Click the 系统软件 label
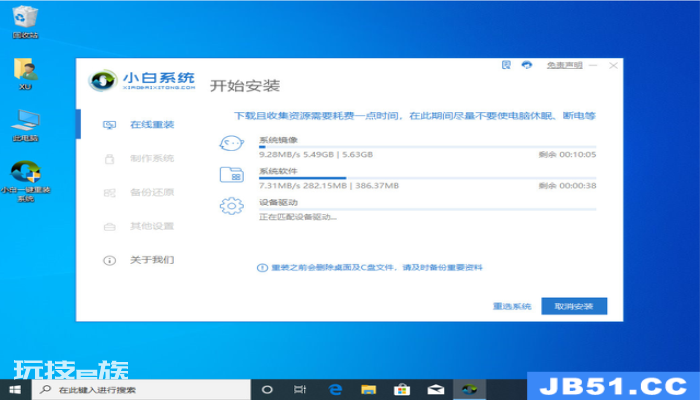This screenshot has width=700, height=400. [x=278, y=171]
